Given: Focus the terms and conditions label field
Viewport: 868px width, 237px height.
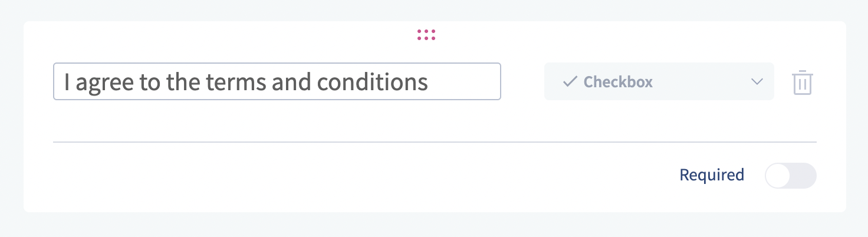Looking at the screenshot, I should coord(277,82).
